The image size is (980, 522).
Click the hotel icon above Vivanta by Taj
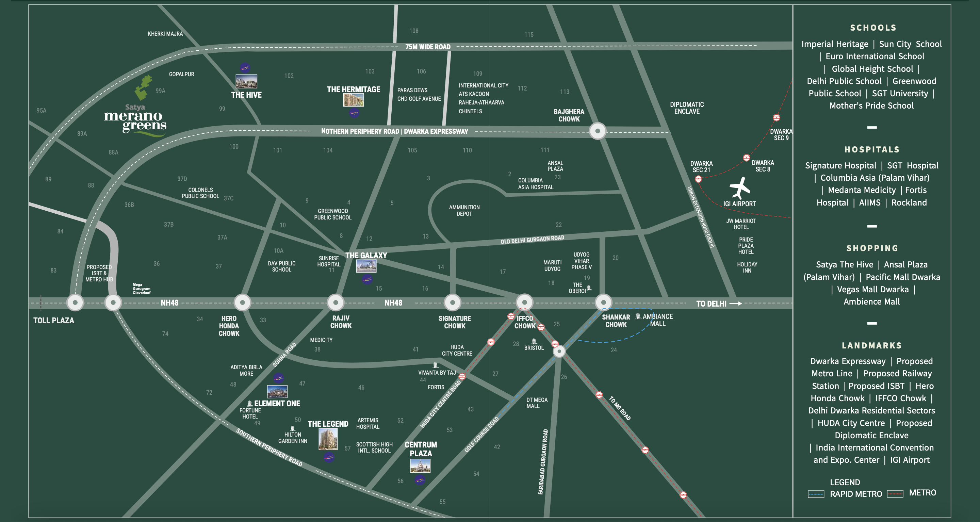pos(436,365)
